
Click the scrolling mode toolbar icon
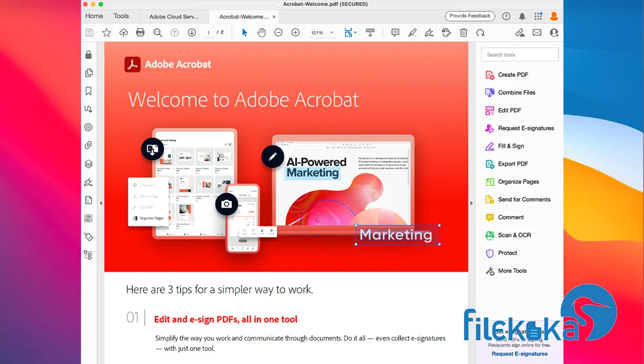point(370,33)
